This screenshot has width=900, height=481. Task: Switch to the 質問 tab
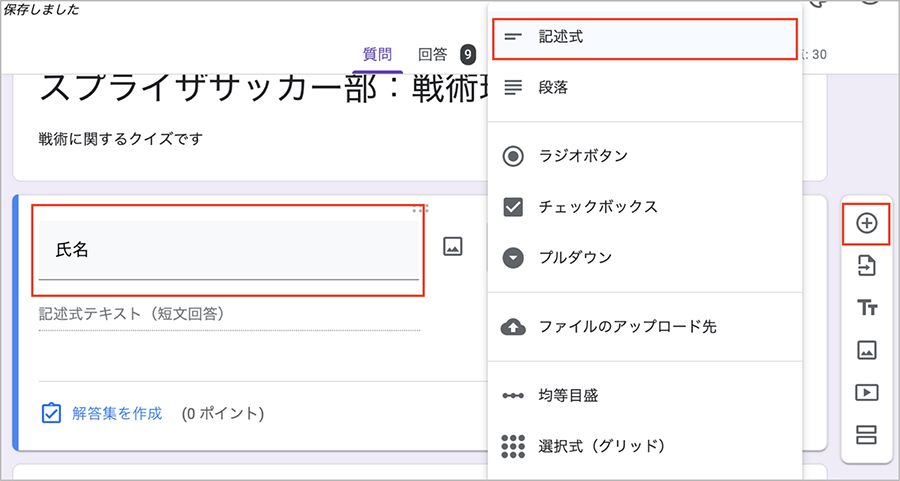point(377,54)
